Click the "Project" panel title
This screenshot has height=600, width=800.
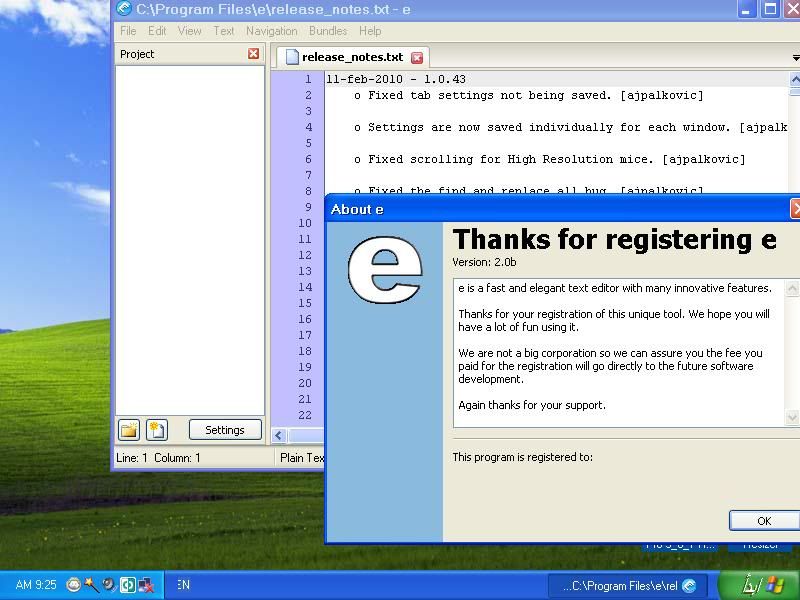(137, 54)
